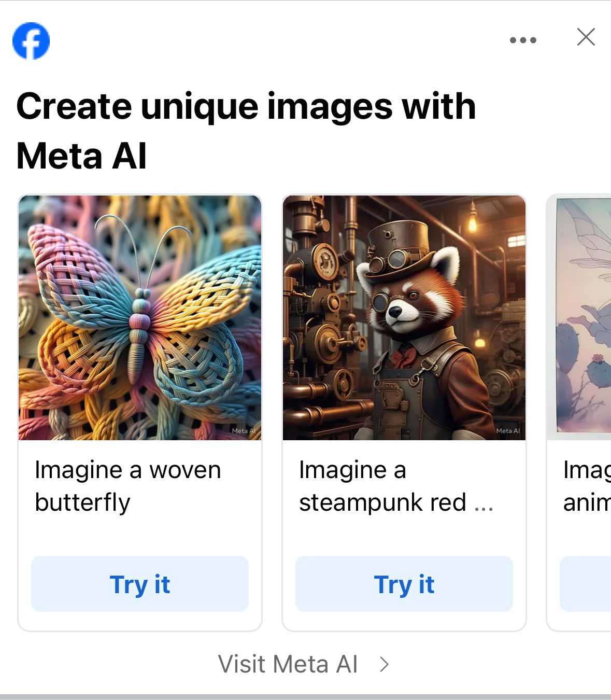Open the steampunk red panda image
This screenshot has width=611, height=700.
(x=404, y=317)
